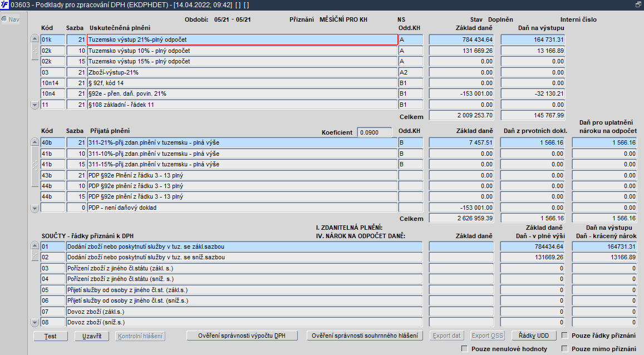Select row Dovoz zboží (sníž.s.)

(x=244, y=323)
